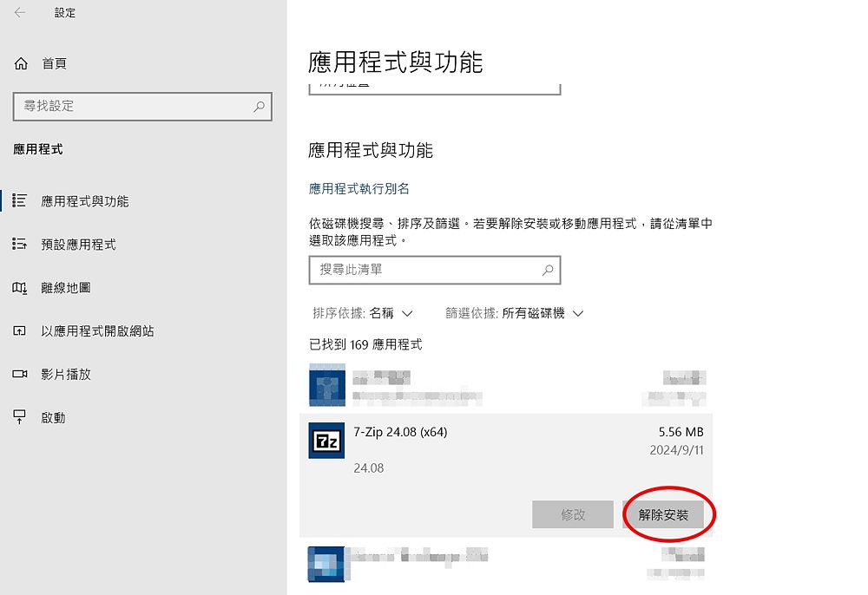The image size is (868, 595).
Task: Click the 修改 button
Action: click(x=573, y=513)
